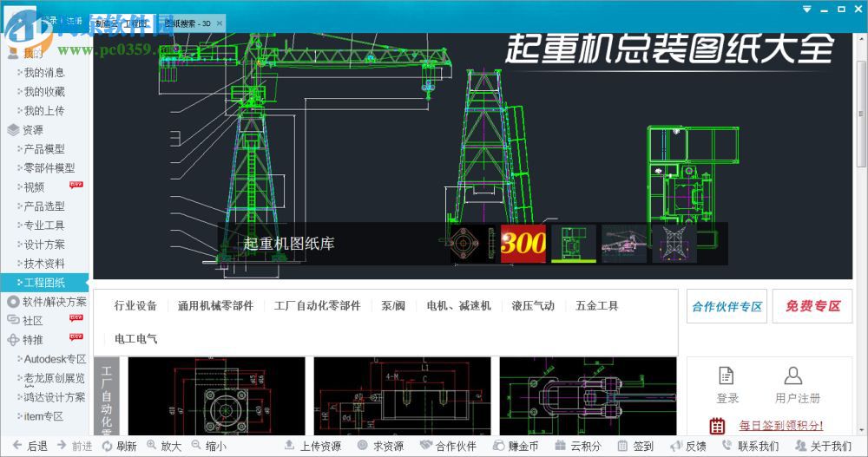Select the 泵/阀 category
This screenshot has width=868, height=457.
tap(393, 305)
